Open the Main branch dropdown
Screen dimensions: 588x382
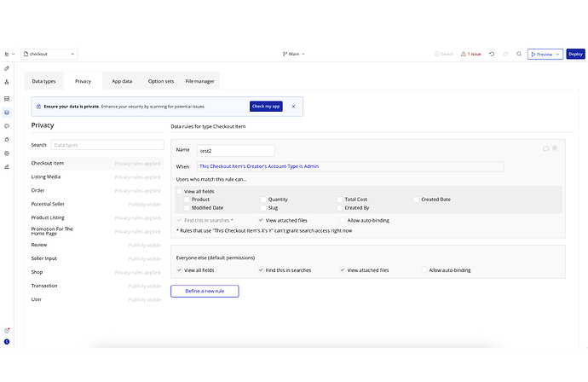coord(294,54)
